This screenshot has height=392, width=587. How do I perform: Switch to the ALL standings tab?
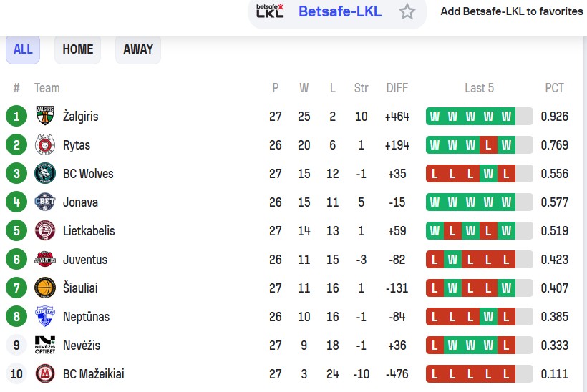23,49
